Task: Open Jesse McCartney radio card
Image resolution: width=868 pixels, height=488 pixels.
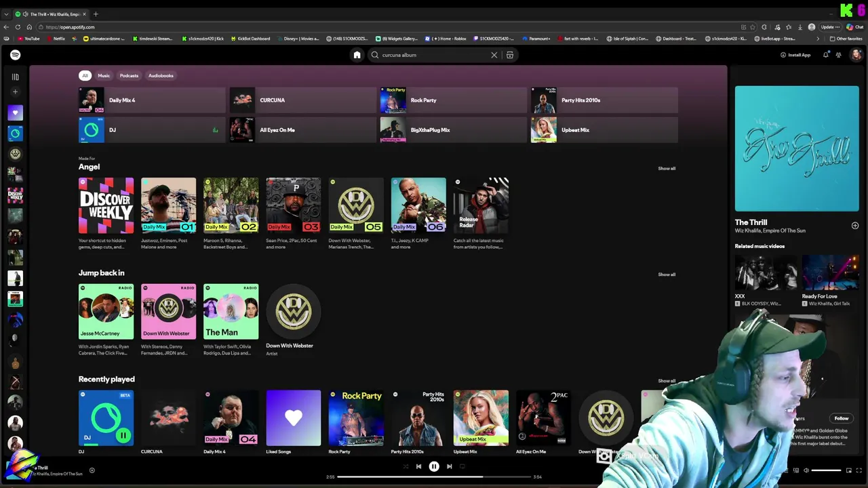Action: [x=106, y=312]
